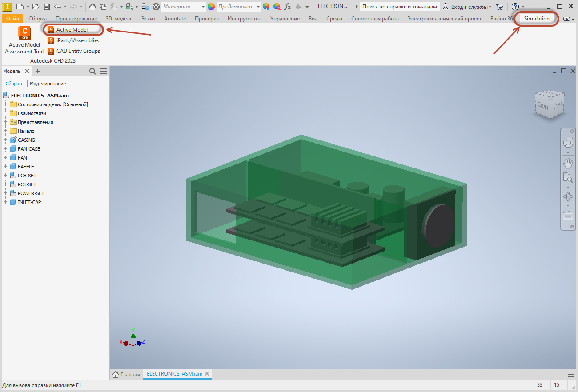Select the Orbit tool in navigation bar

tap(568, 196)
